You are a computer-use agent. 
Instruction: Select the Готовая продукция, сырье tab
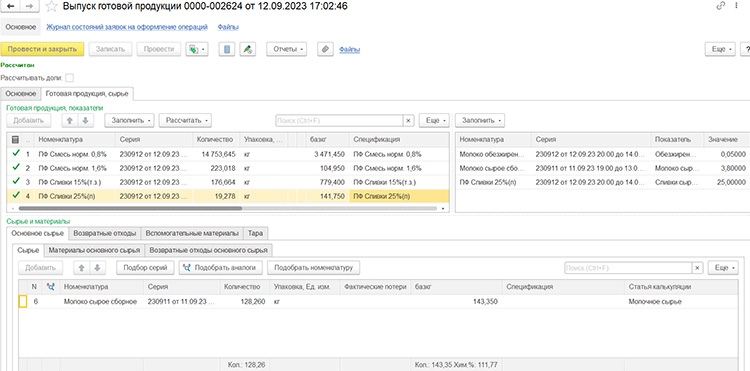point(87,93)
